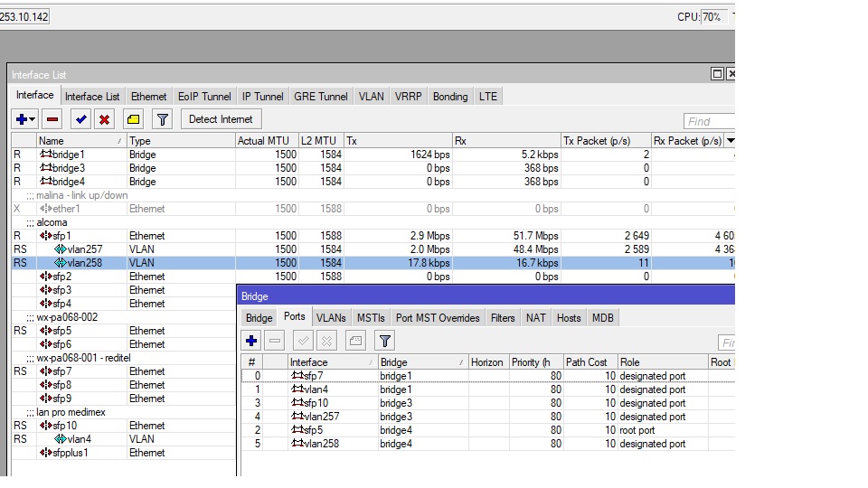Image resolution: width=868 pixels, height=488 pixels.
Task: Open the VLAN tab in Interface List
Action: click(x=371, y=97)
